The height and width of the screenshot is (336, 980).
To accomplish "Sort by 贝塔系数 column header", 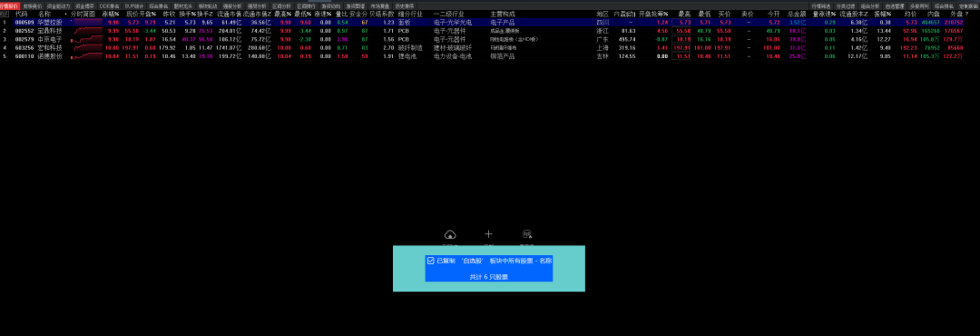I will 381,13.
